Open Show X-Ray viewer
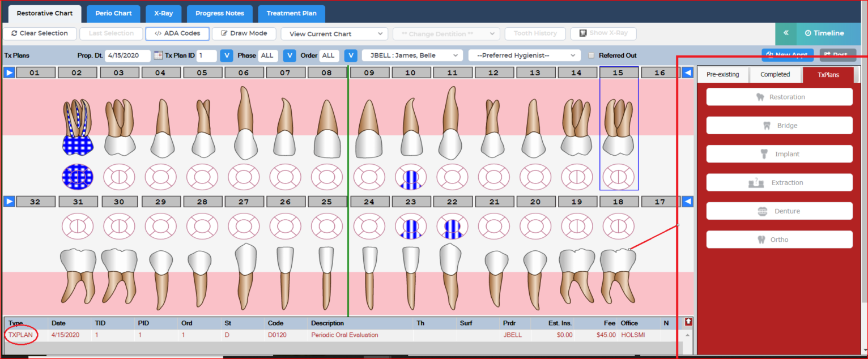 (x=603, y=33)
